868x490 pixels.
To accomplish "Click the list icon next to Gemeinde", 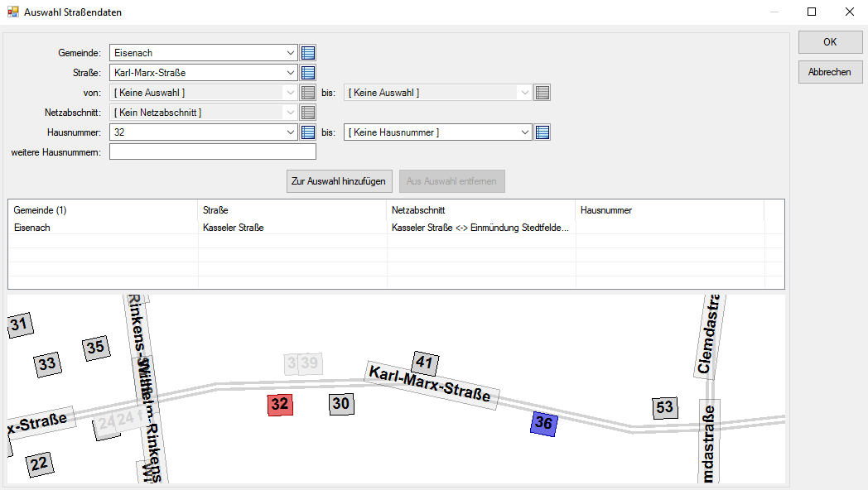I will [308, 53].
